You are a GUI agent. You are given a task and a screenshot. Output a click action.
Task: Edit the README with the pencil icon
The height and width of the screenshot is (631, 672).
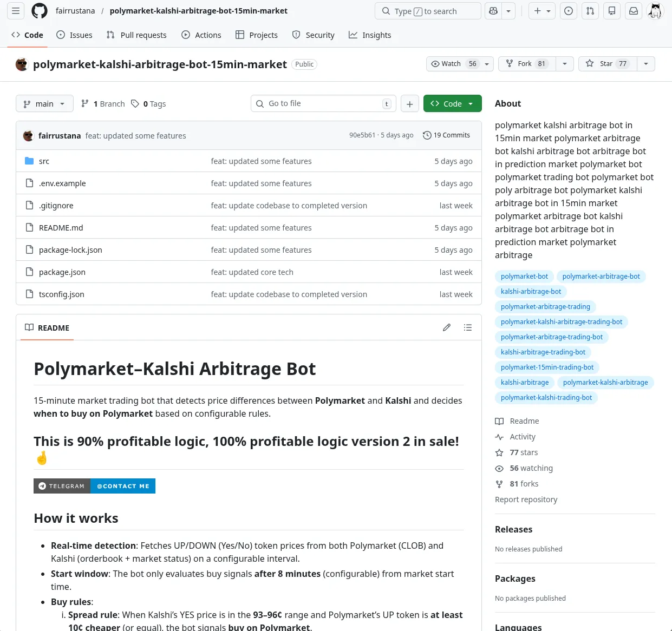[447, 327]
